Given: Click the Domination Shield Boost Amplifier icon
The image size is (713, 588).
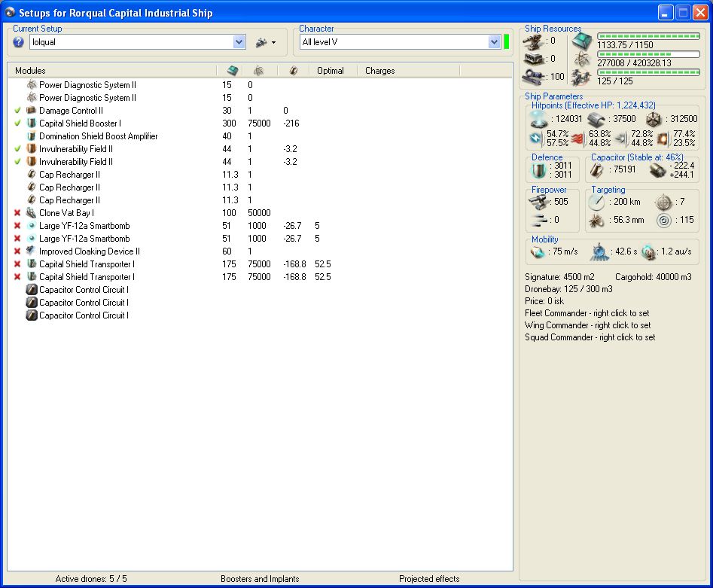Looking at the screenshot, I should point(32,136).
